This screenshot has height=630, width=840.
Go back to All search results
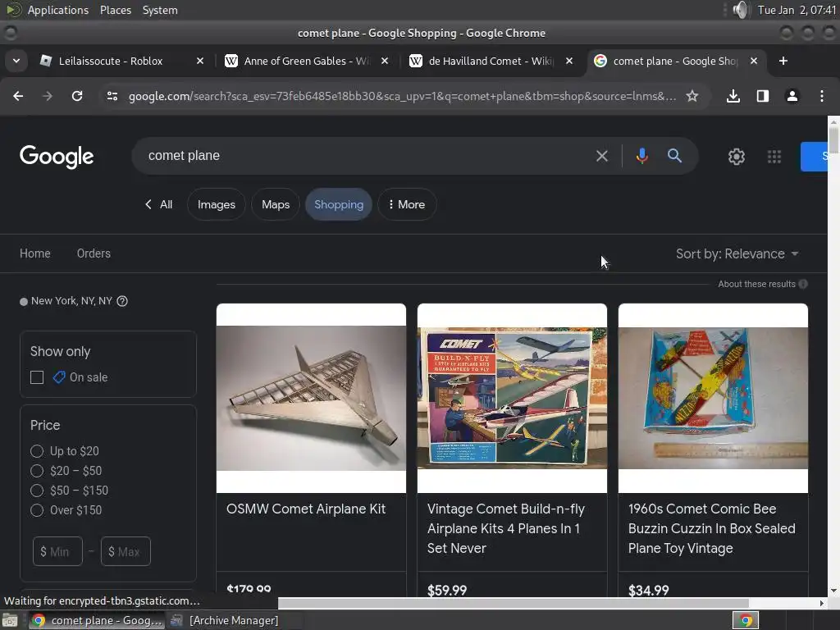158,204
